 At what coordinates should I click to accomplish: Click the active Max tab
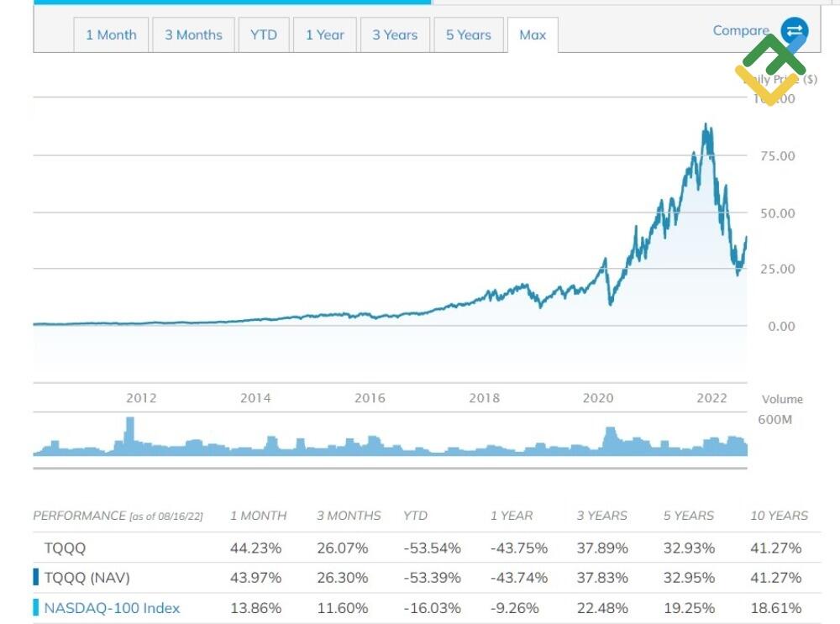[x=533, y=34]
